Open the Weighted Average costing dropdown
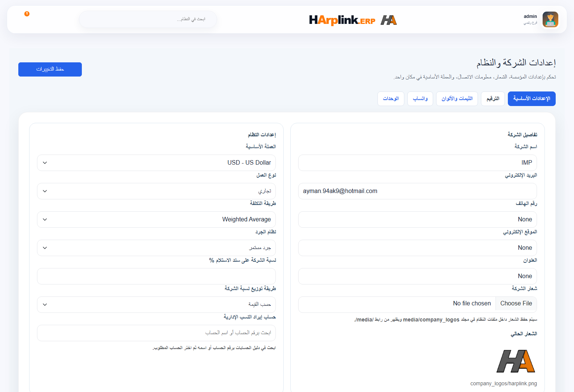Screen dimensions: 574x392 point(156,220)
